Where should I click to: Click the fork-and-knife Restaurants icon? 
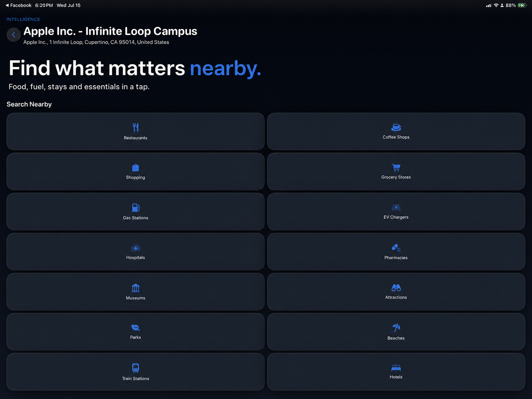click(x=136, y=127)
